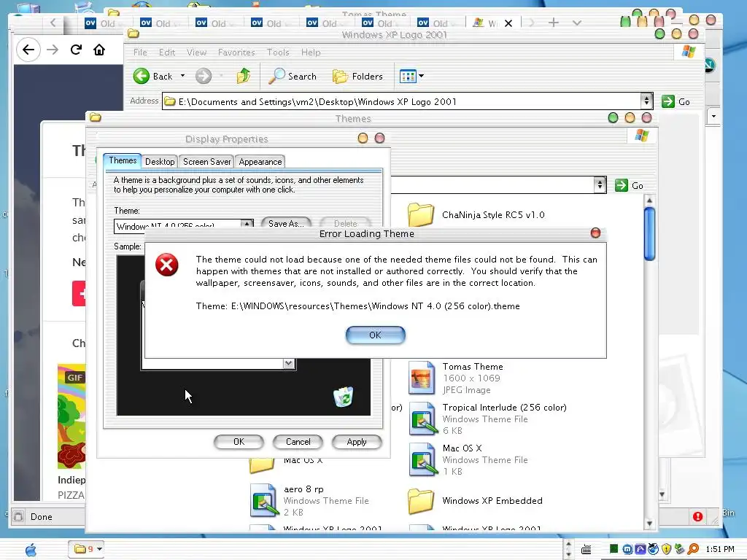Click the GIF thumbnail on the web page
Image resolution: width=747 pixels, height=560 pixels.
point(71,416)
